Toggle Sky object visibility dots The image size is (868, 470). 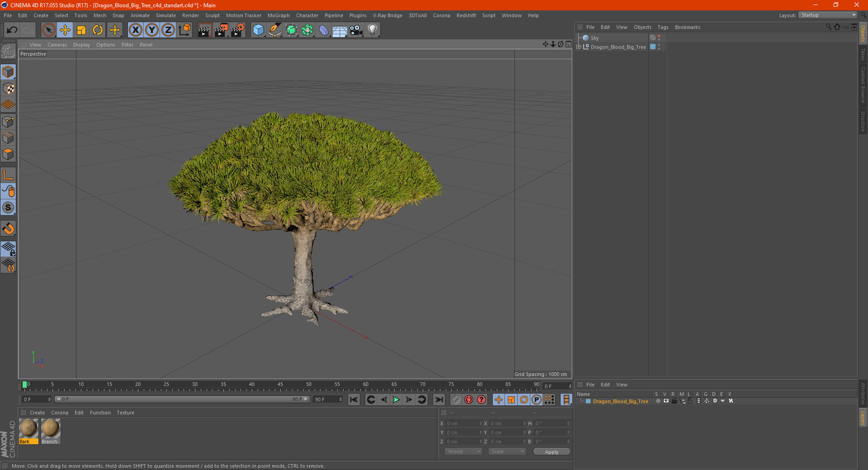tap(659, 38)
